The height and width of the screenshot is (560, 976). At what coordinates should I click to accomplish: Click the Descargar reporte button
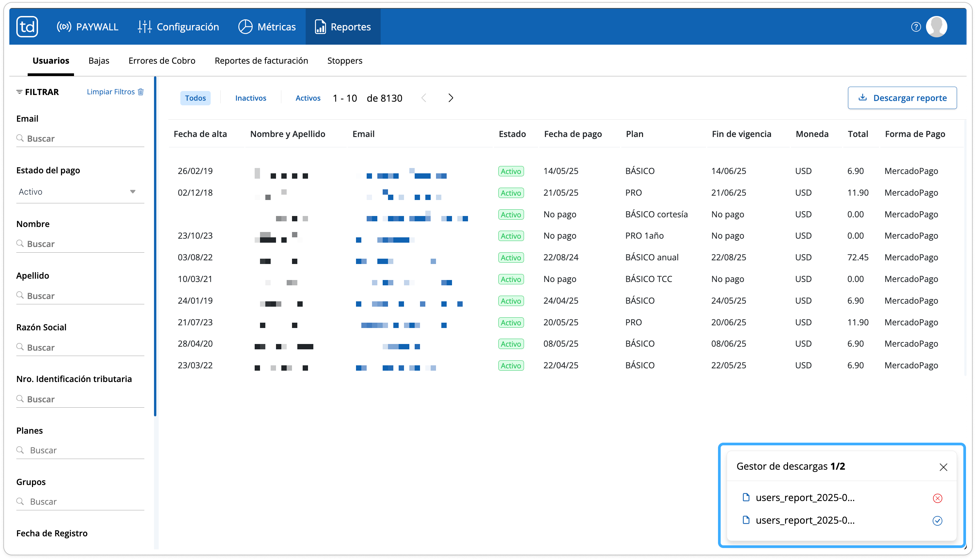pos(902,98)
